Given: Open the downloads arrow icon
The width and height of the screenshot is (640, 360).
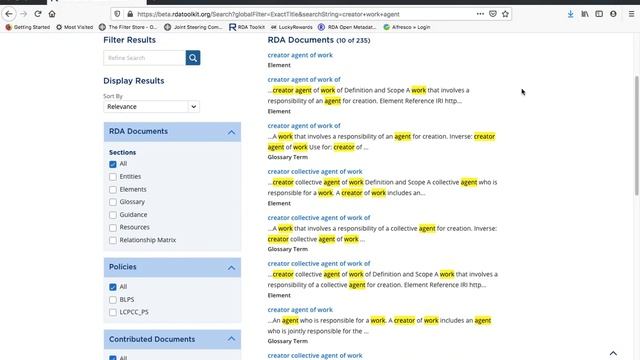Looking at the screenshot, I should tap(570, 14).
